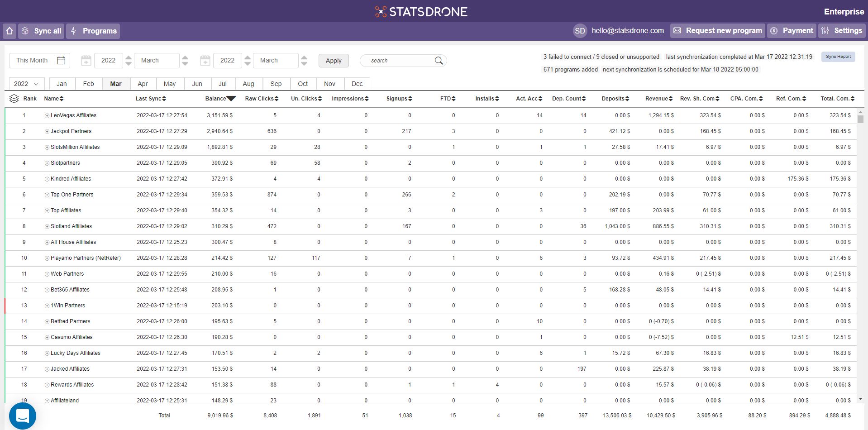Sort by Balance column
The height and width of the screenshot is (430, 868).
pos(220,99)
